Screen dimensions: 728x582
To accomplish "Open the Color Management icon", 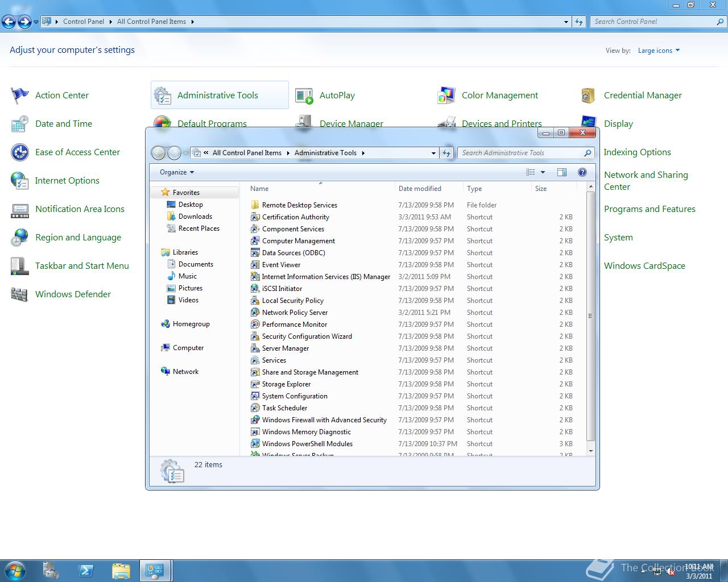I will click(446, 95).
